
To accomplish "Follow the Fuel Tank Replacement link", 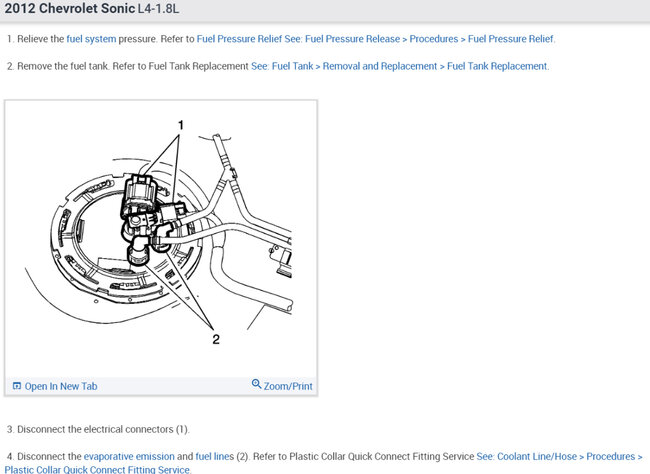I will [x=497, y=66].
